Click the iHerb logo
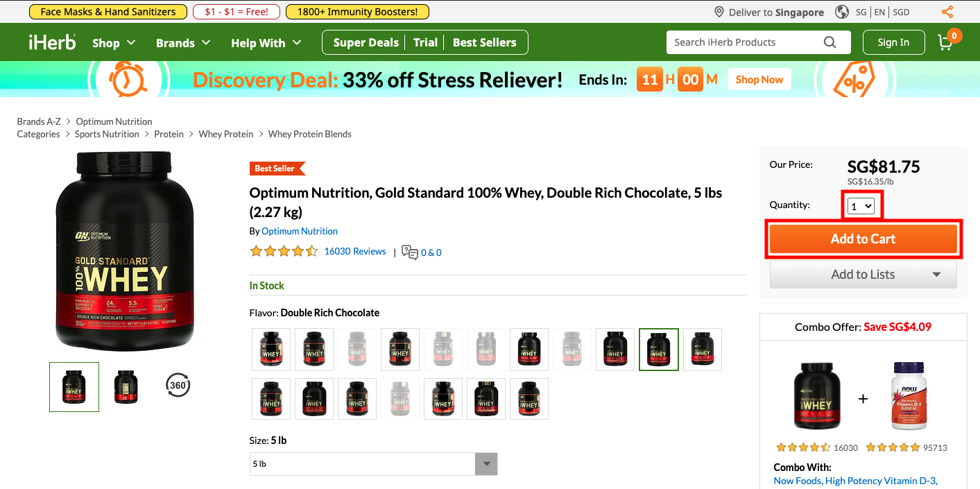980x489 pixels. (52, 42)
